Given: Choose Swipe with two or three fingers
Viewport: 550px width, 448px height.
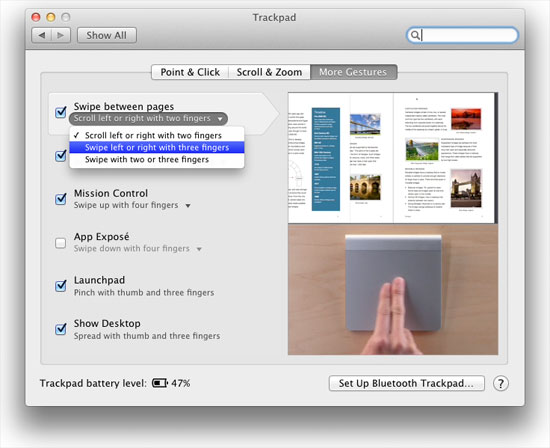Looking at the screenshot, I should coord(157,159).
